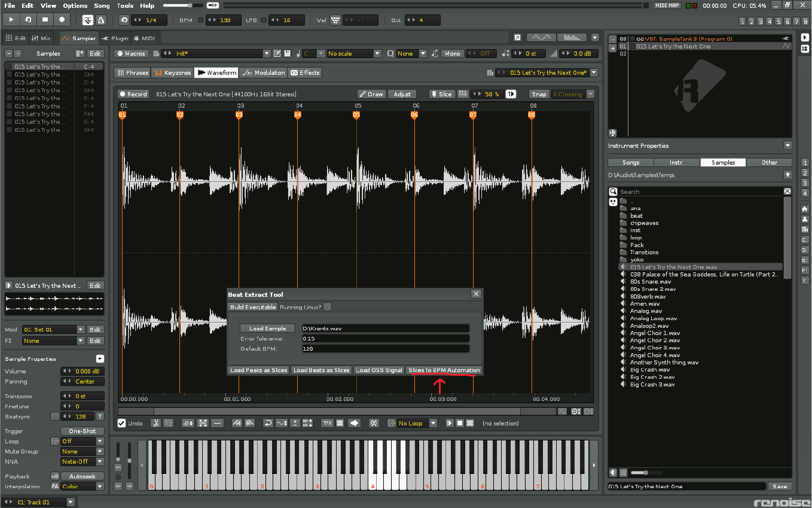The image size is (812, 508).
Task: Open the Tools menu
Action: [125, 5]
